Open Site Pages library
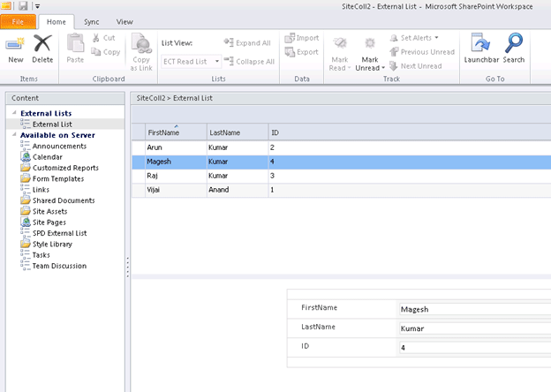The image size is (551, 392). click(x=49, y=222)
